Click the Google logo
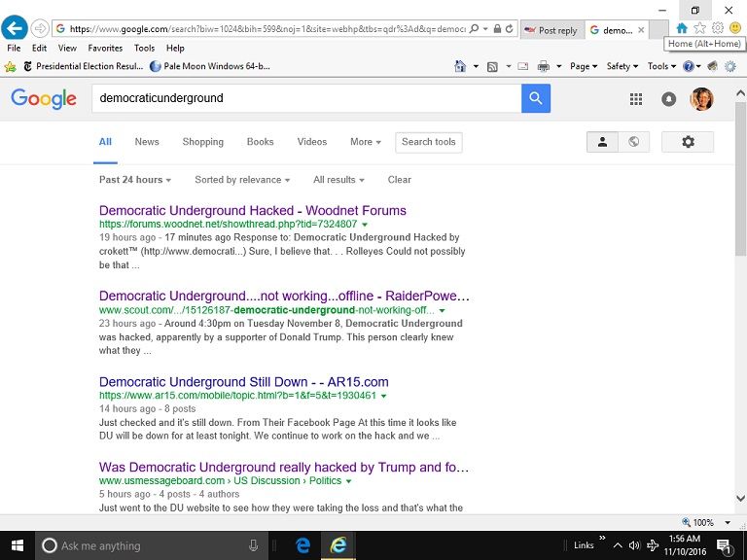The image size is (747, 560). coord(44,98)
